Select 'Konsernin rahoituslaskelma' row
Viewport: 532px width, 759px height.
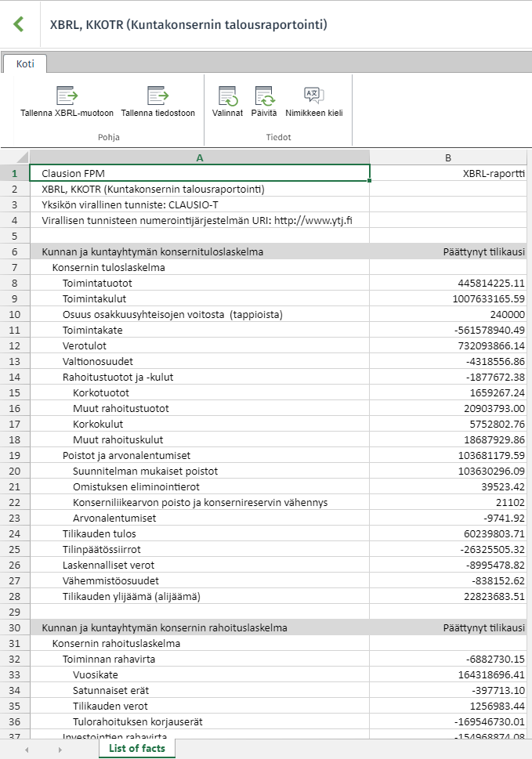[x=200, y=643]
